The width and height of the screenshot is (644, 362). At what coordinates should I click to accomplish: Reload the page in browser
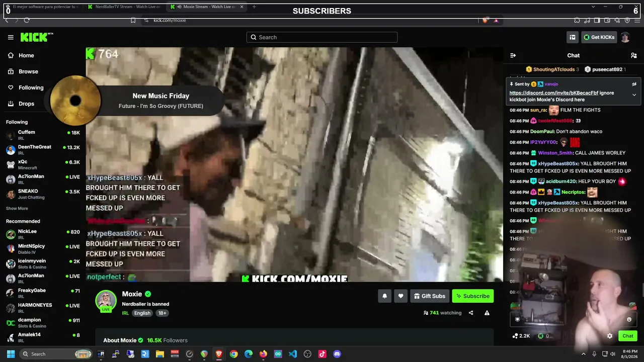(x=27, y=20)
